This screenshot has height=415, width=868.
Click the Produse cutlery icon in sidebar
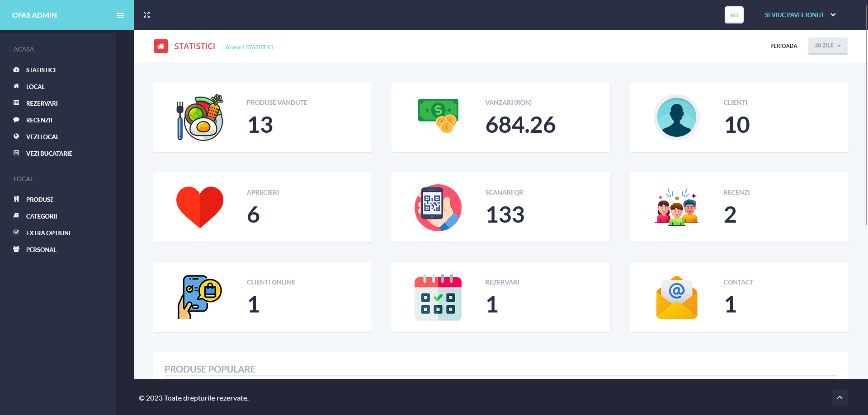[x=16, y=199]
